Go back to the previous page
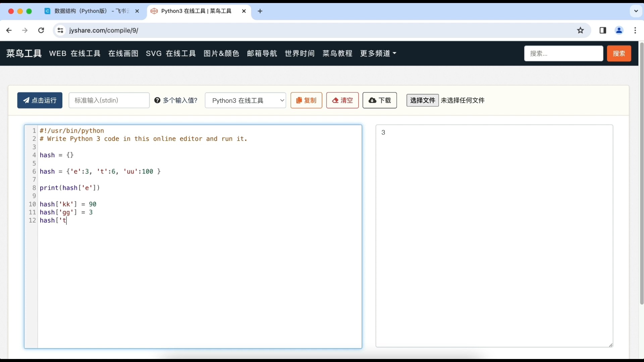644x362 pixels. [x=9, y=31]
